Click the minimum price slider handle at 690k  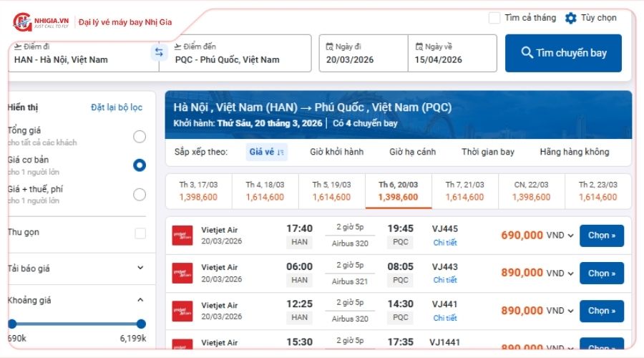pyautogui.click(x=12, y=324)
